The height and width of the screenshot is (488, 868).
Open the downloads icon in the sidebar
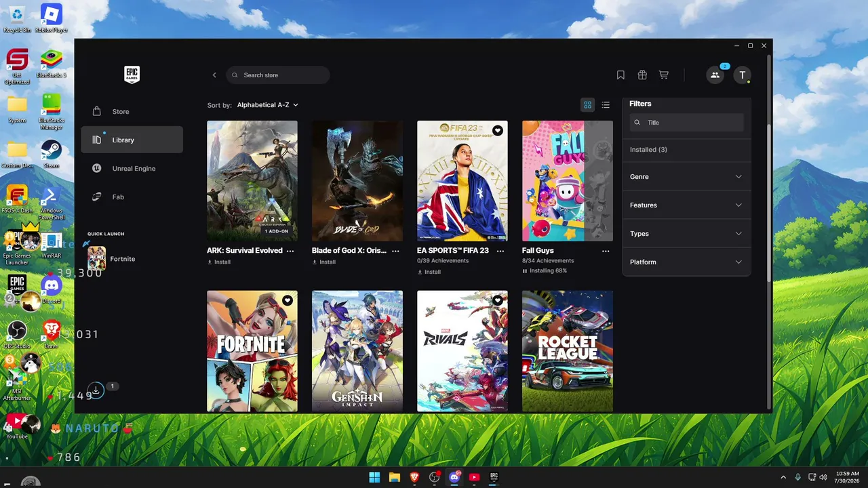point(96,390)
